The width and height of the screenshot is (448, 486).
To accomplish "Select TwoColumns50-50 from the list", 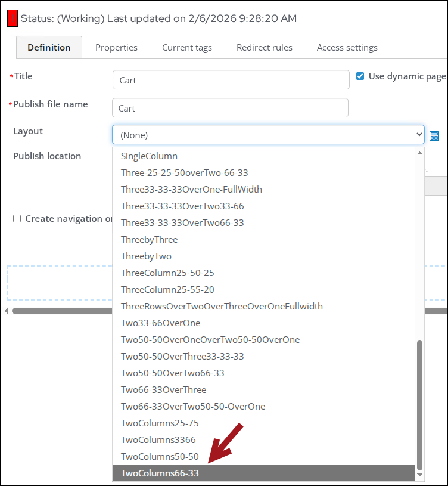I will (x=160, y=457).
